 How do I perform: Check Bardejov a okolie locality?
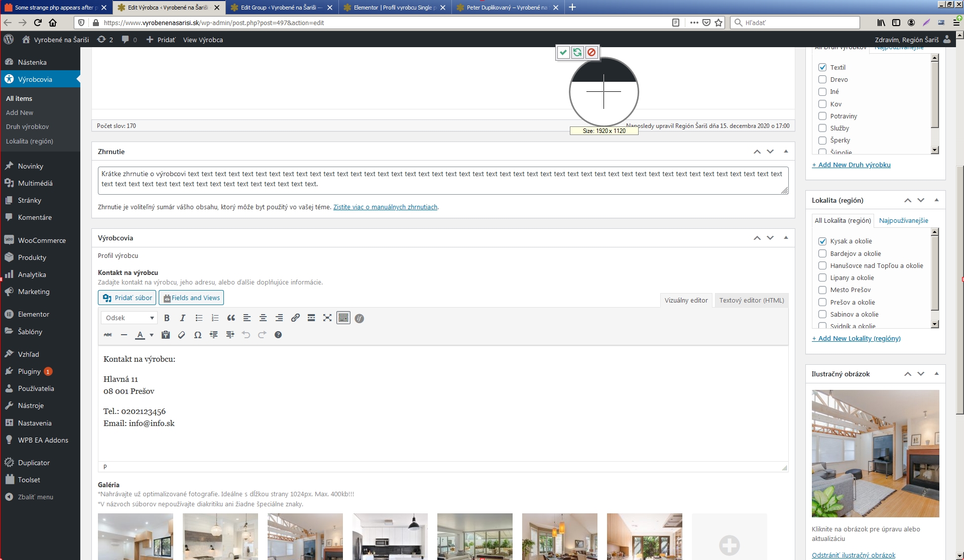pyautogui.click(x=822, y=253)
